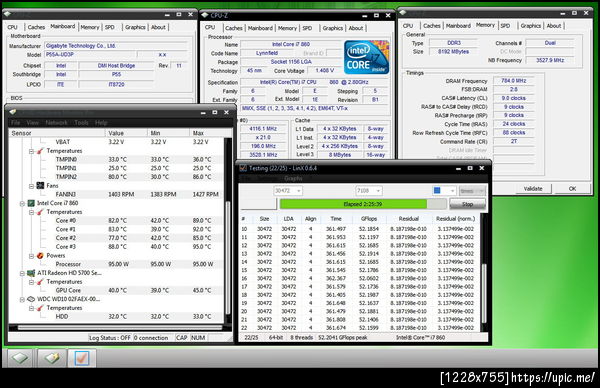Image resolution: width=600 pixels, height=388 pixels.
Task: Click the Sensor column header
Action: (57, 133)
